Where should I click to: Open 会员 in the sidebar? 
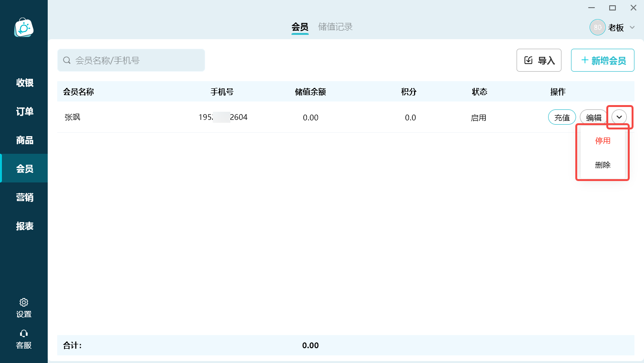click(x=24, y=169)
